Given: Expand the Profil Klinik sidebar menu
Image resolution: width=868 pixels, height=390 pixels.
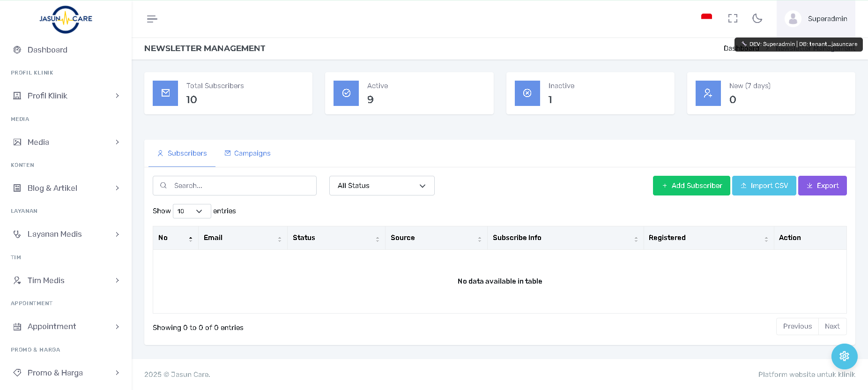Looking at the screenshot, I should coord(66,96).
